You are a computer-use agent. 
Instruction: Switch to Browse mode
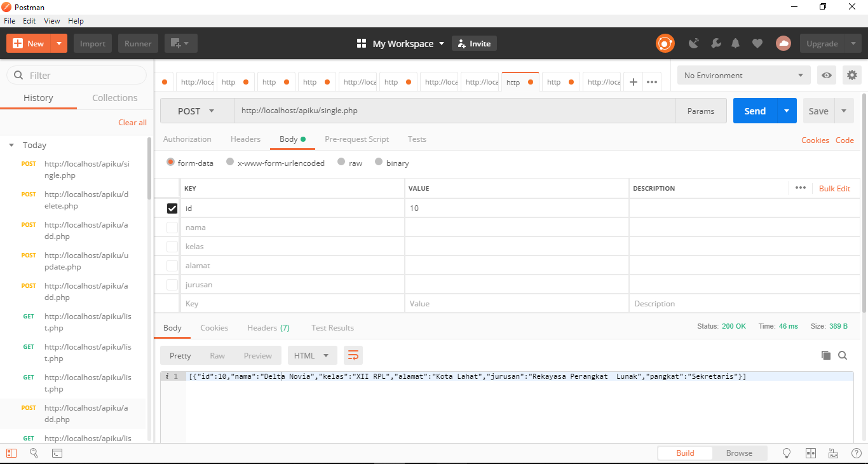(x=739, y=453)
